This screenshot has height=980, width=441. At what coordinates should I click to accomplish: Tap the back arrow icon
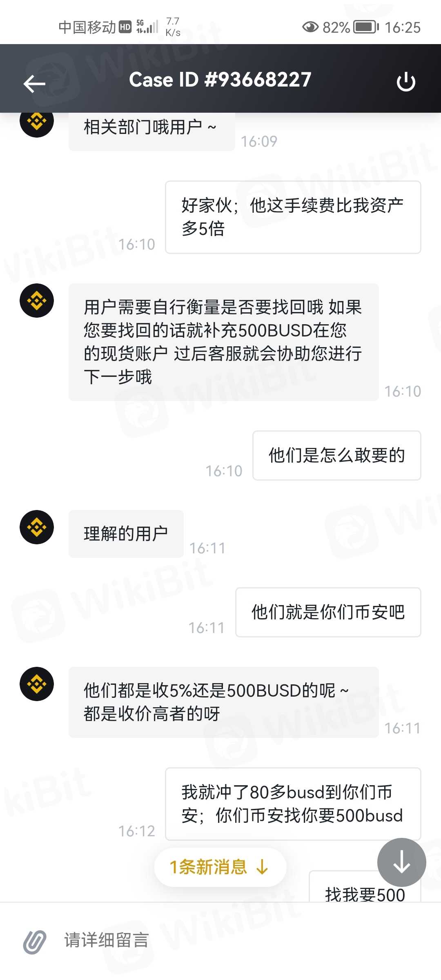point(34,84)
